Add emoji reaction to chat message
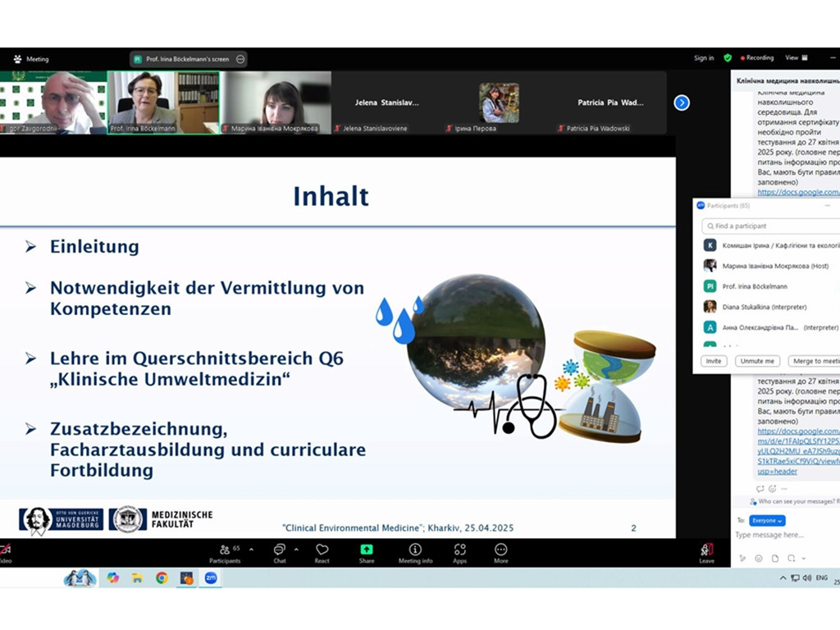The image size is (840, 630). 772,489
